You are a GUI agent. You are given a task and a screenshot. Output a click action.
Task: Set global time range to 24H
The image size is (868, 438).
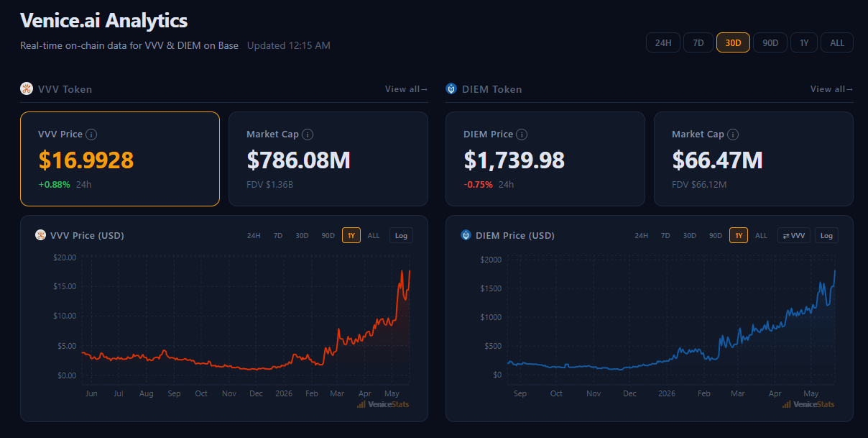(663, 42)
